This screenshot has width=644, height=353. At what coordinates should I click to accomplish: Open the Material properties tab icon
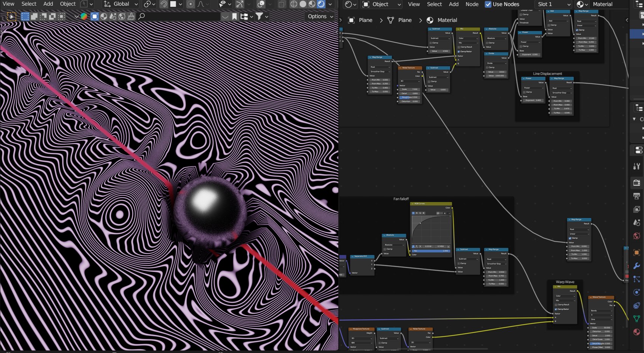[x=637, y=332]
